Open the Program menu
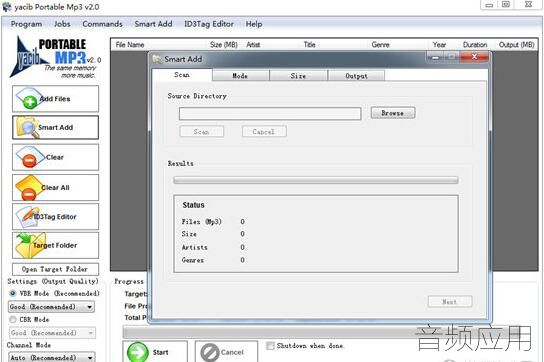The height and width of the screenshot is (362, 544). (26, 24)
